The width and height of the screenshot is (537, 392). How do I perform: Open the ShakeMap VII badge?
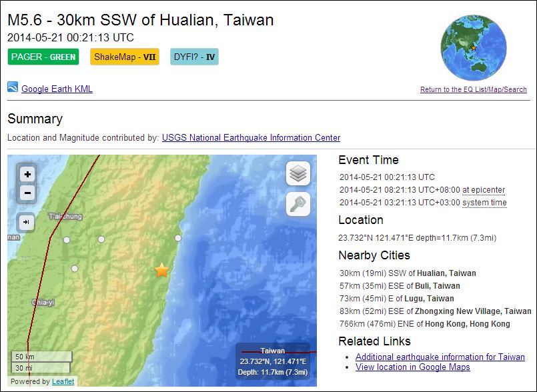click(x=125, y=57)
